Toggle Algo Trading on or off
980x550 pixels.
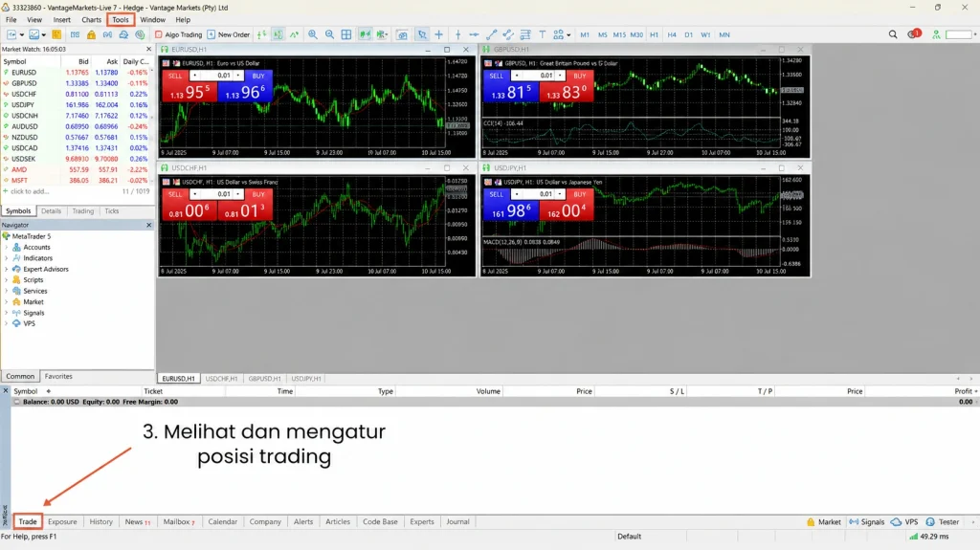(x=179, y=35)
